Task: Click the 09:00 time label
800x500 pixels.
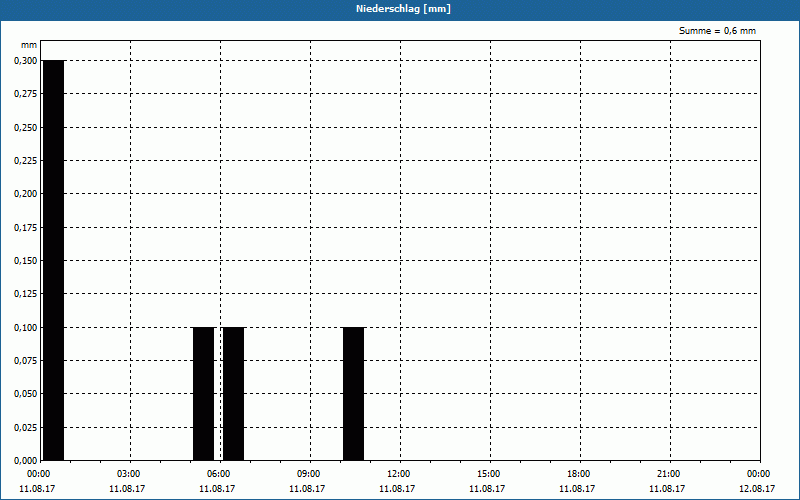Action: click(x=309, y=474)
